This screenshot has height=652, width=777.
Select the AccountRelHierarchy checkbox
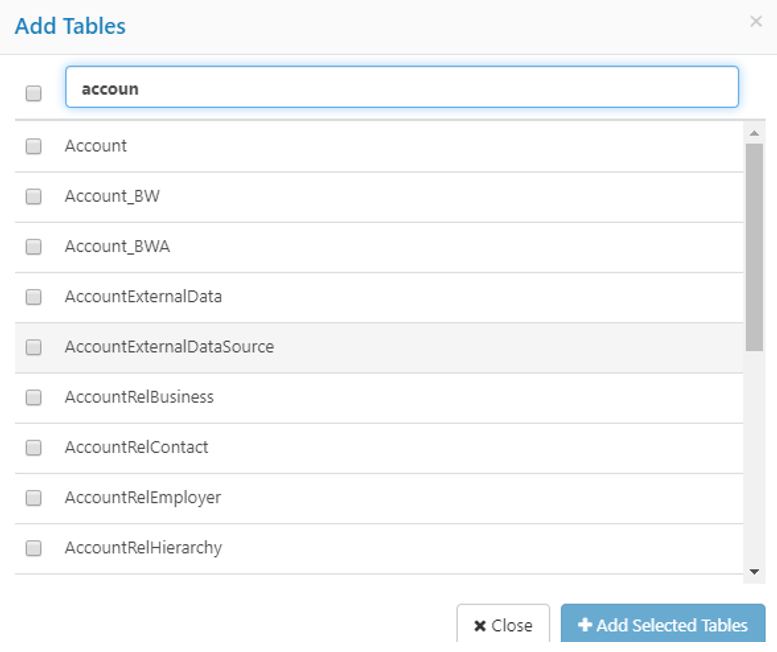34,548
